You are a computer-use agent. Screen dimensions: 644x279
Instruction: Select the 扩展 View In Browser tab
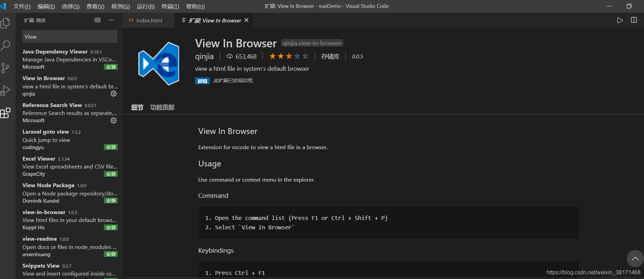(214, 20)
